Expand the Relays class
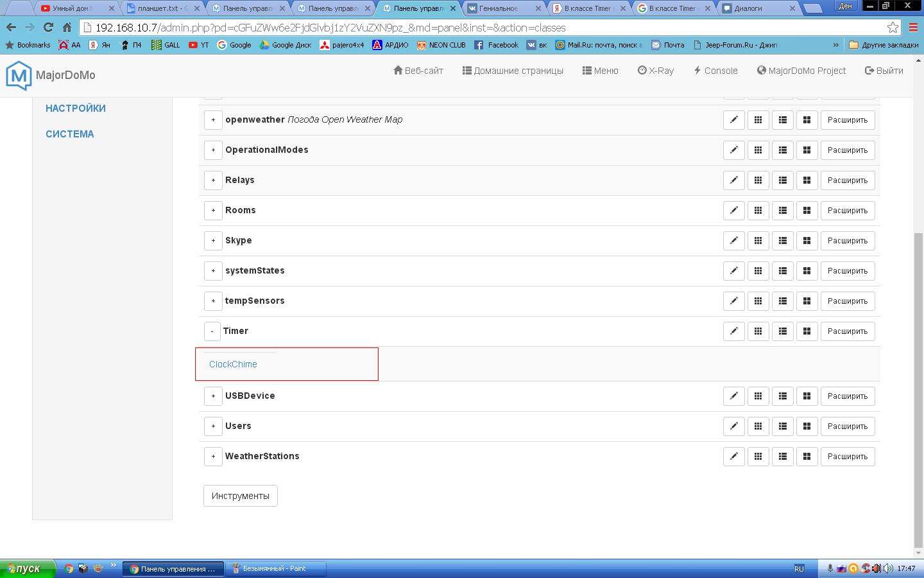The image size is (924, 578). [x=213, y=180]
